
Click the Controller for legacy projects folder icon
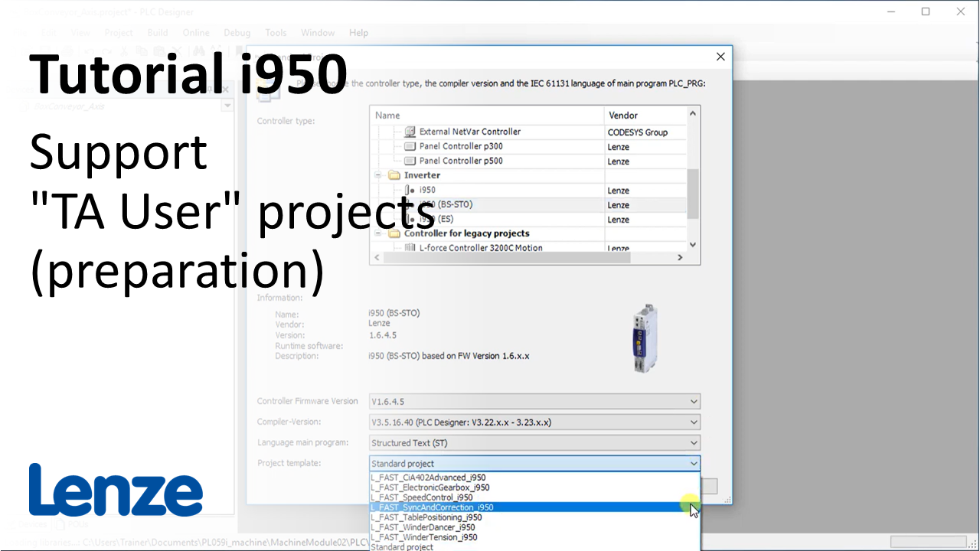point(394,233)
